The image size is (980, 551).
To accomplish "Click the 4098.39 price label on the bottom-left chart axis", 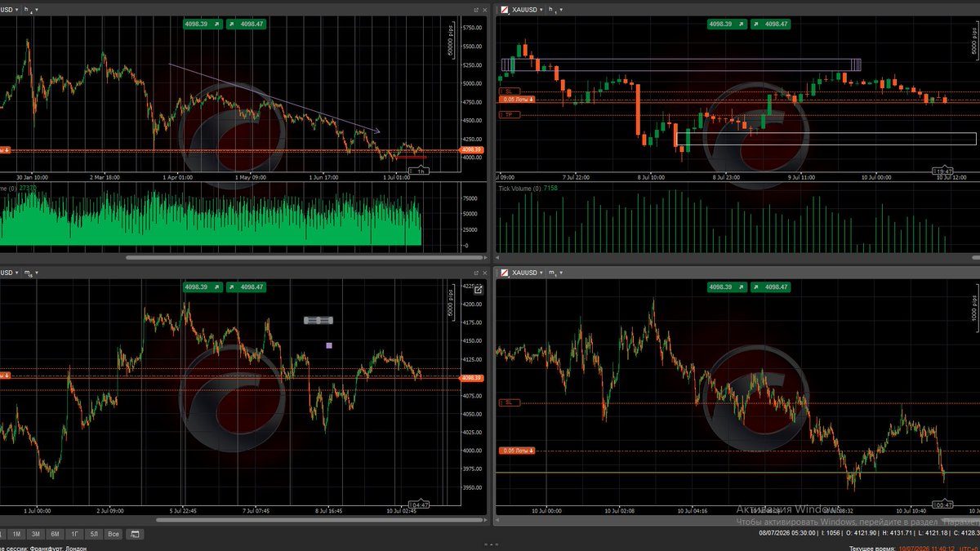I will coord(472,378).
